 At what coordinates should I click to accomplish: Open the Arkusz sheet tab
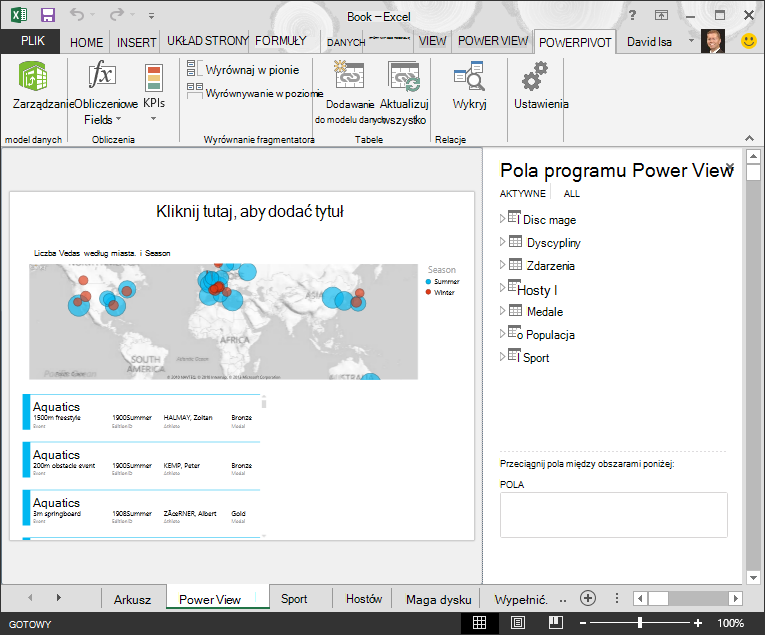(x=132, y=599)
